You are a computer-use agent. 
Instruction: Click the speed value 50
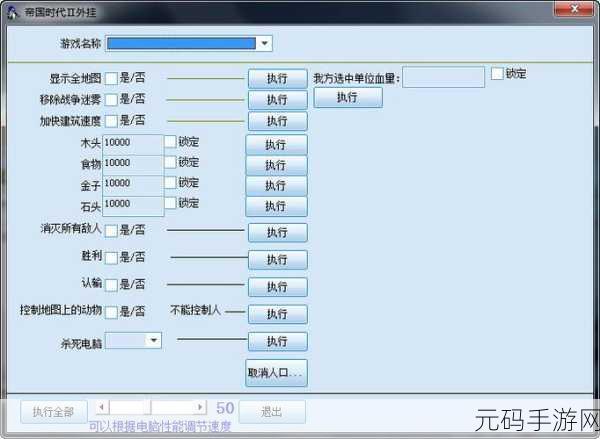pos(225,408)
